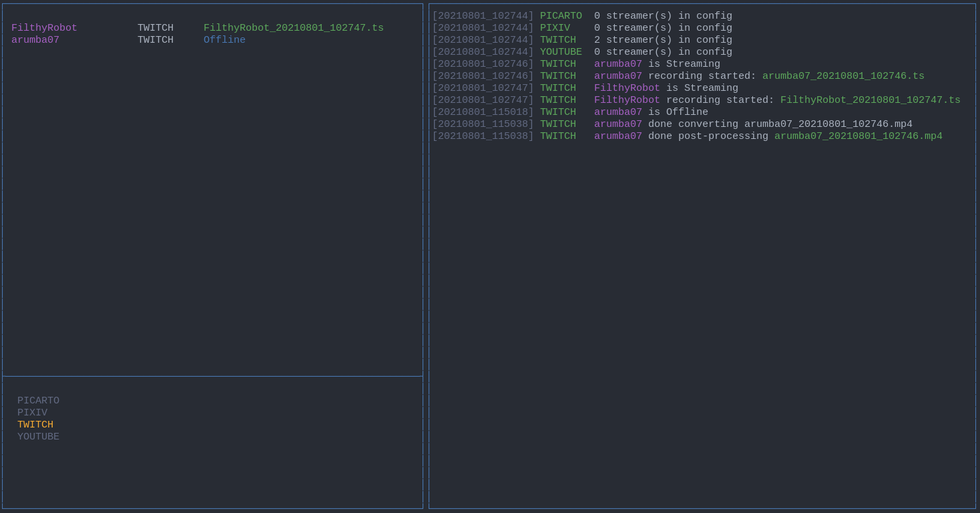Select FilthyRobot in the streamer list
The height and width of the screenshot is (513, 980).
(x=44, y=28)
